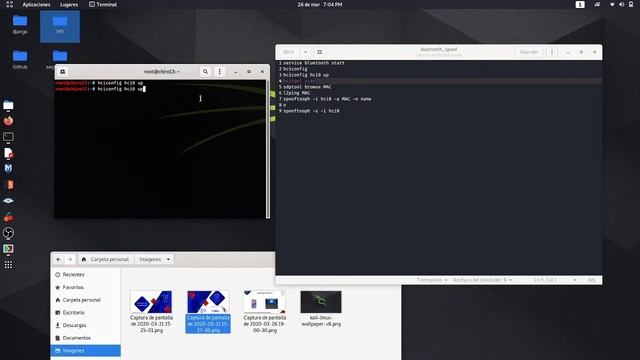640x360 pixels.
Task: Click new document icon in text editor
Action: (x=320, y=52)
